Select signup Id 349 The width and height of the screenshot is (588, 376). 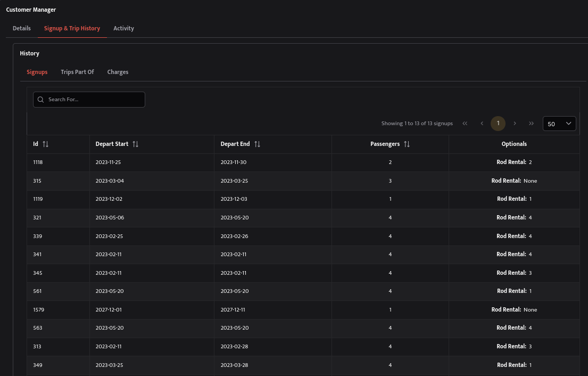click(x=303, y=365)
